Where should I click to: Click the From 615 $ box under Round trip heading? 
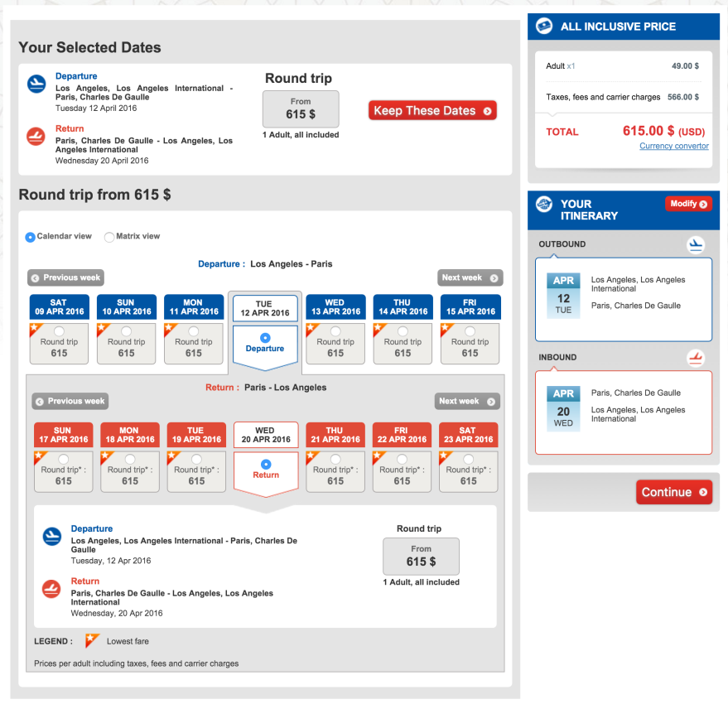click(301, 108)
